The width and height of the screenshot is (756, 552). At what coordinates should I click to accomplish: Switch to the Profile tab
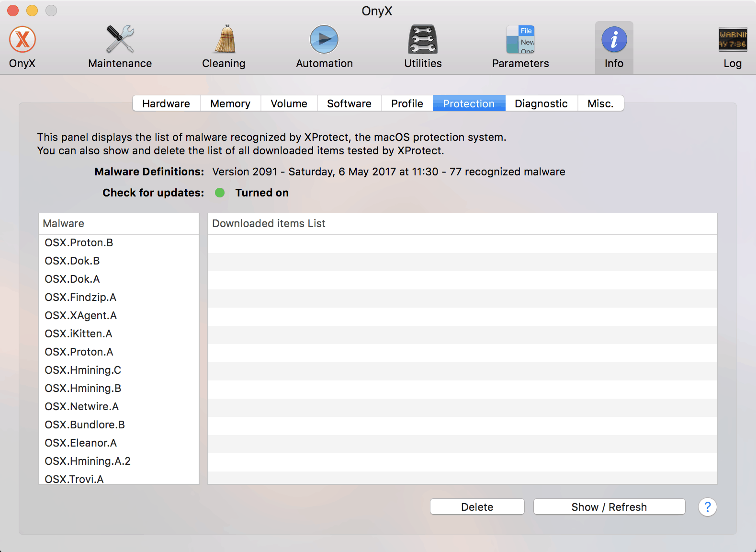pyautogui.click(x=407, y=103)
